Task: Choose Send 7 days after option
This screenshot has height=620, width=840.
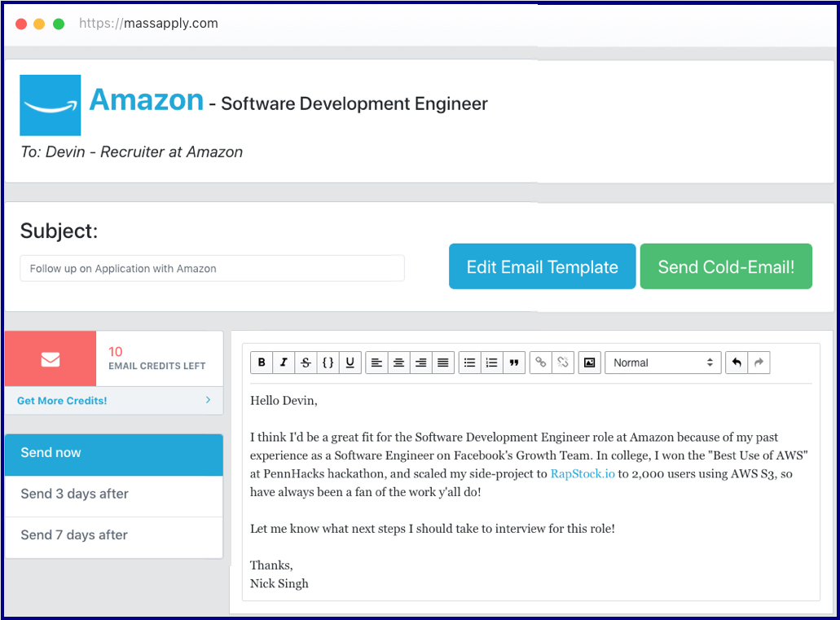Action: [x=113, y=538]
